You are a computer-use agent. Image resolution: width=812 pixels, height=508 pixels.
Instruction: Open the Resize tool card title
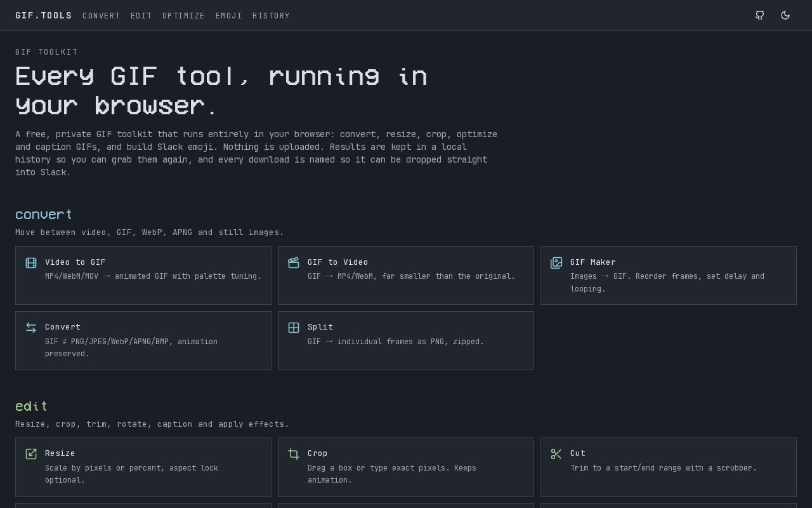pyautogui.click(x=60, y=453)
